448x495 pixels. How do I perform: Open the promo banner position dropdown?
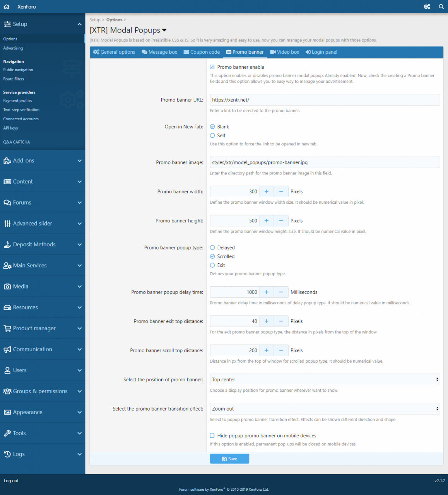coord(325,380)
